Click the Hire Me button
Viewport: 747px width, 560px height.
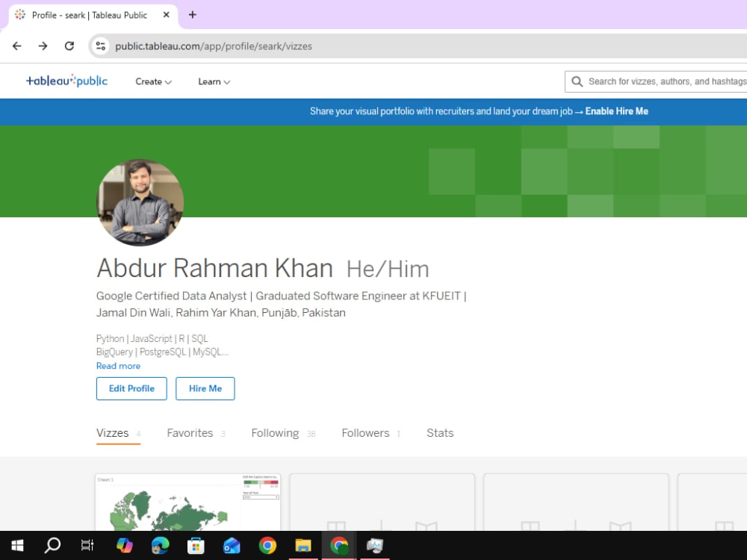[x=205, y=388]
